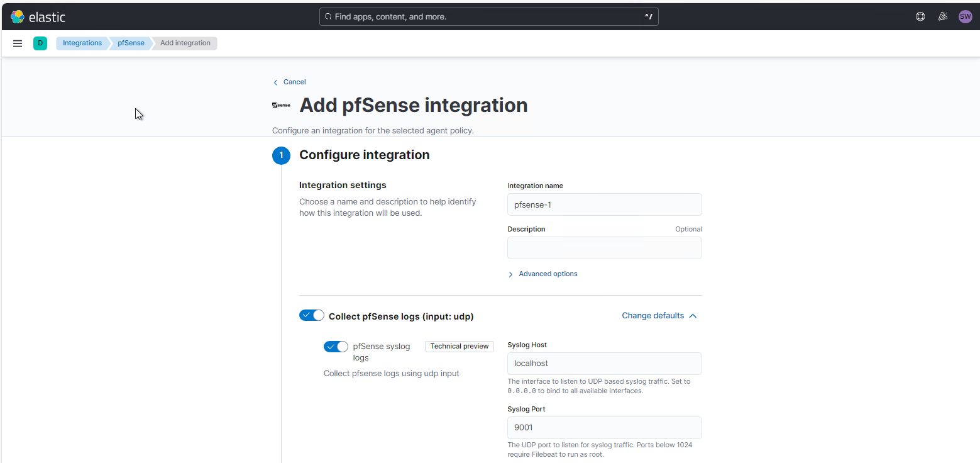Click the green D space selector

(x=40, y=43)
